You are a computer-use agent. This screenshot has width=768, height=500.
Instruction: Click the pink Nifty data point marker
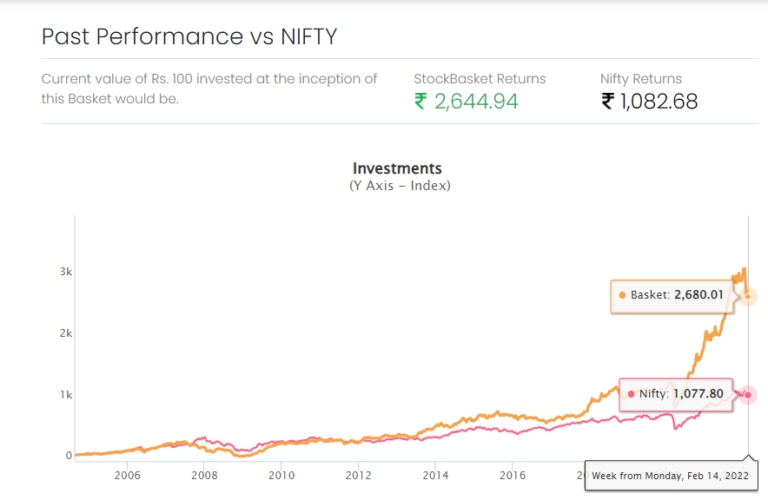(x=748, y=395)
